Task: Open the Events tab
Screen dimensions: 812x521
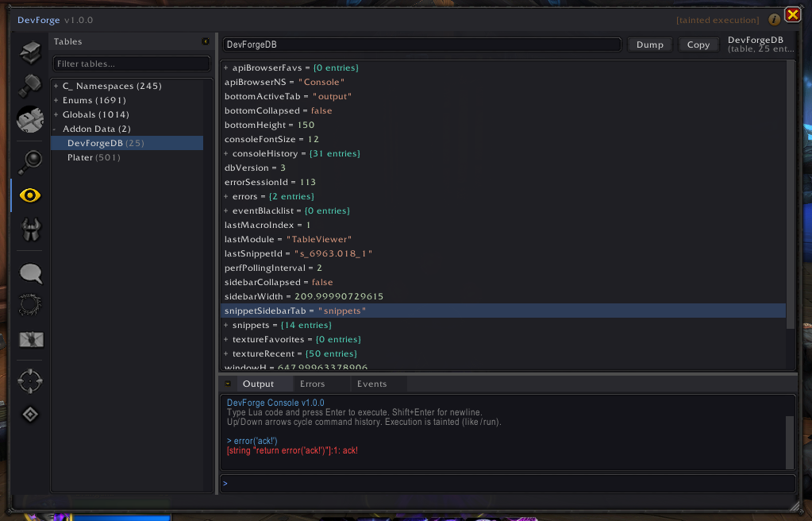Action: (x=371, y=383)
